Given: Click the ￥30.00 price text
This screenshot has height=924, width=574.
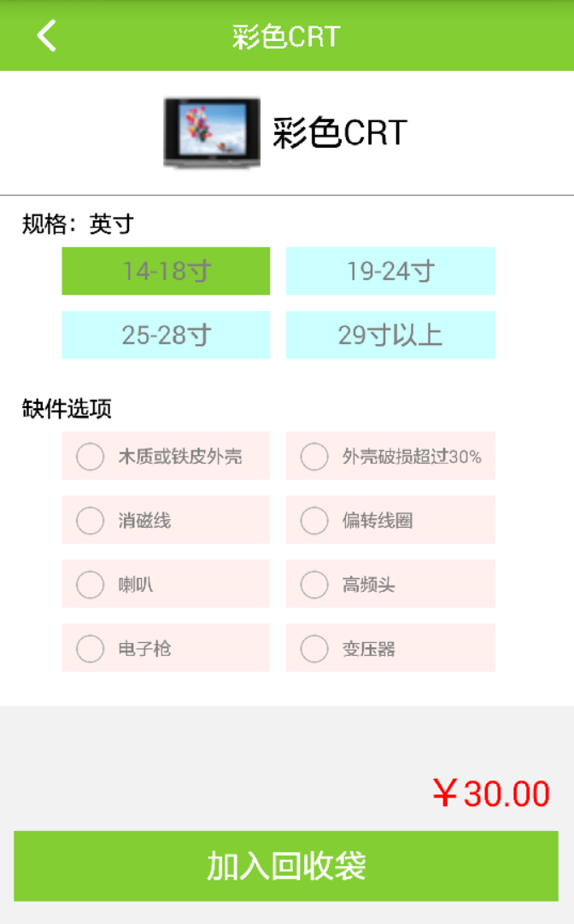Looking at the screenshot, I should click(491, 794).
